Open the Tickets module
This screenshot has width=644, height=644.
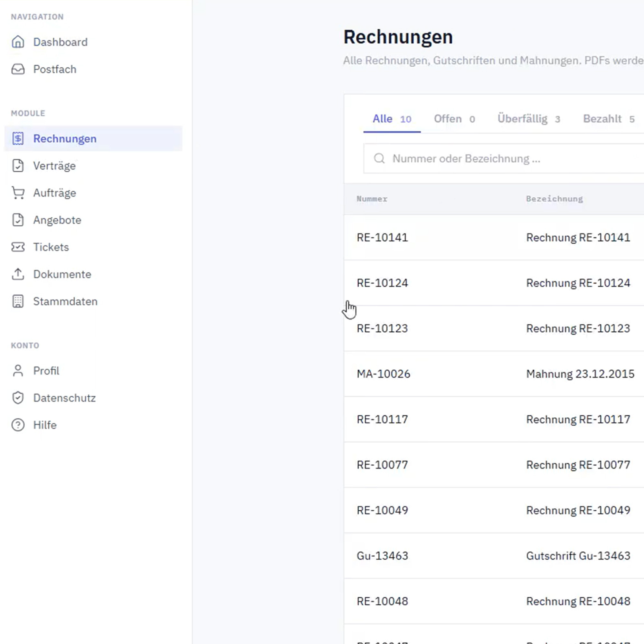pyautogui.click(x=51, y=247)
